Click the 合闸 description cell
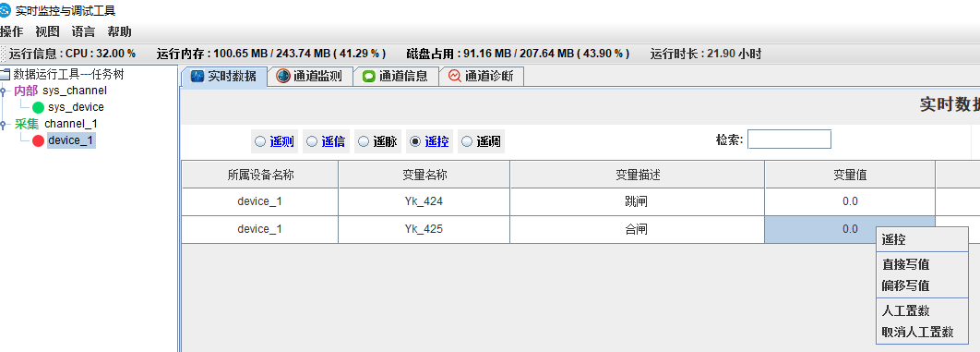 click(x=638, y=229)
